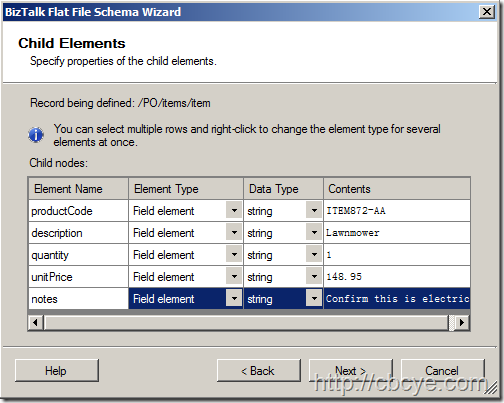504x403 pixels.
Task: Select the Element Name column header
Action: click(x=78, y=189)
